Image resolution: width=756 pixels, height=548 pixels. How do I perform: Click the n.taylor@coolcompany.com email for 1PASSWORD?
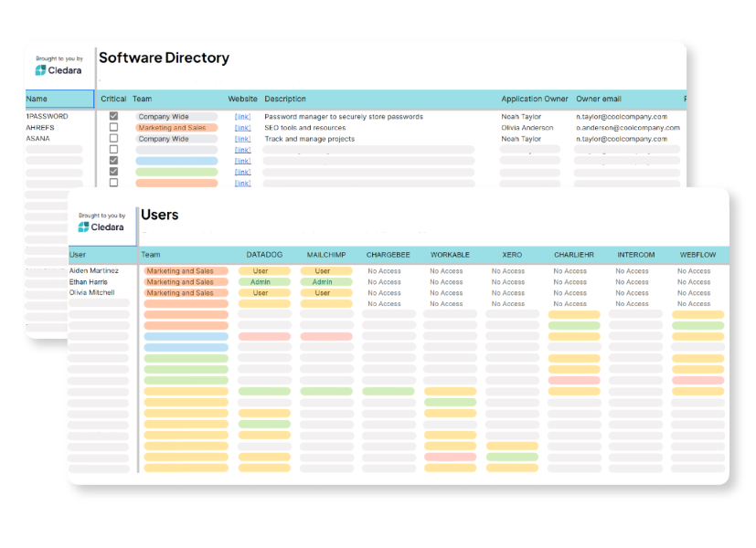point(622,117)
